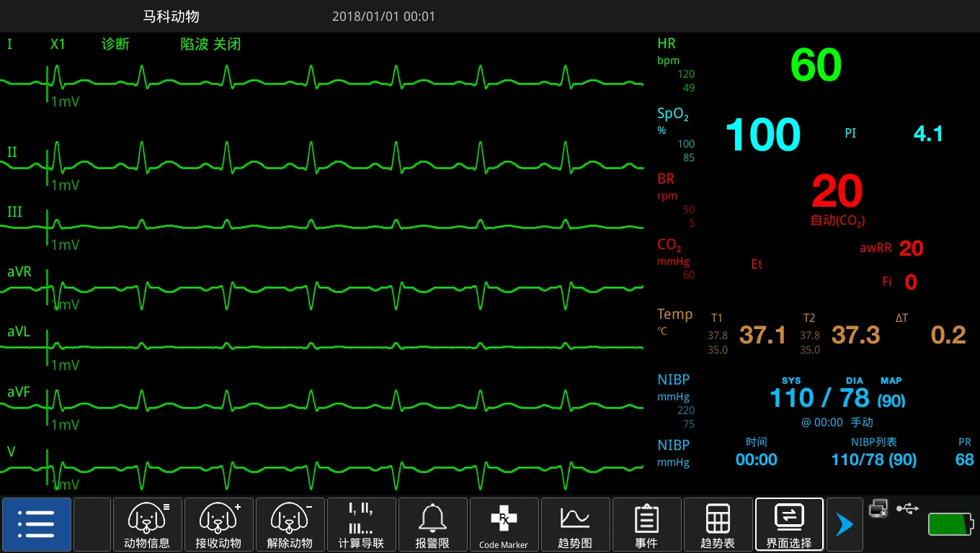The height and width of the screenshot is (553, 980).
Task: Click the 时间 column header
Action: tap(757, 442)
